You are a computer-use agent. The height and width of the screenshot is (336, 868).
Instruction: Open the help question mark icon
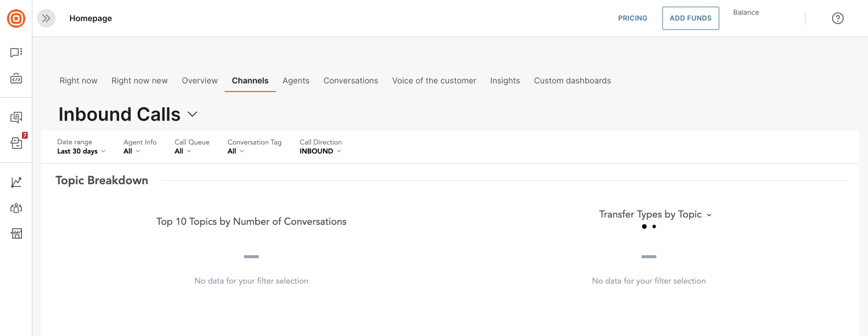(837, 19)
